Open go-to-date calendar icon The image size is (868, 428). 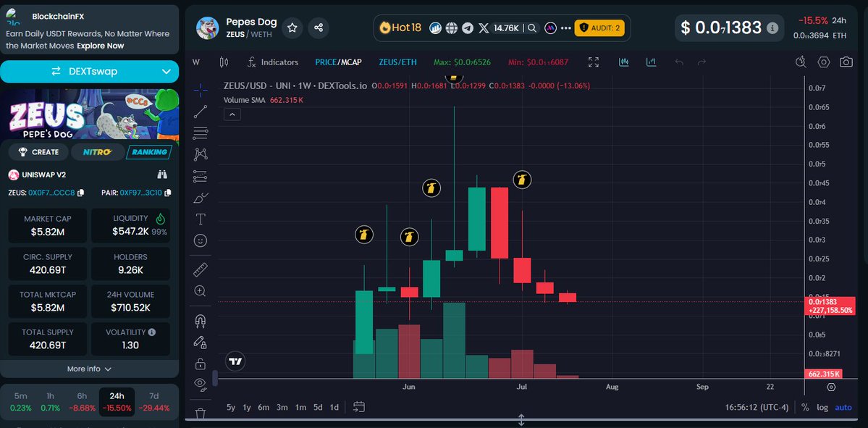(359, 408)
